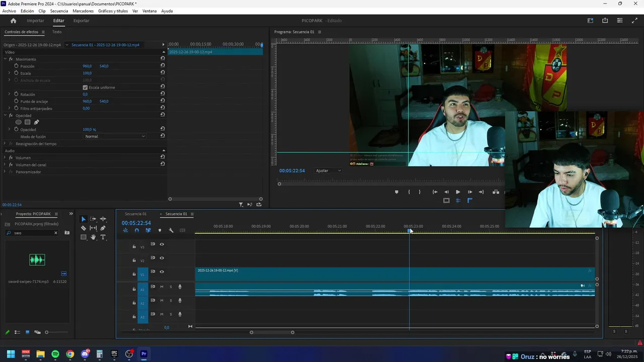Open Gráficos y títulos menu

113,11
